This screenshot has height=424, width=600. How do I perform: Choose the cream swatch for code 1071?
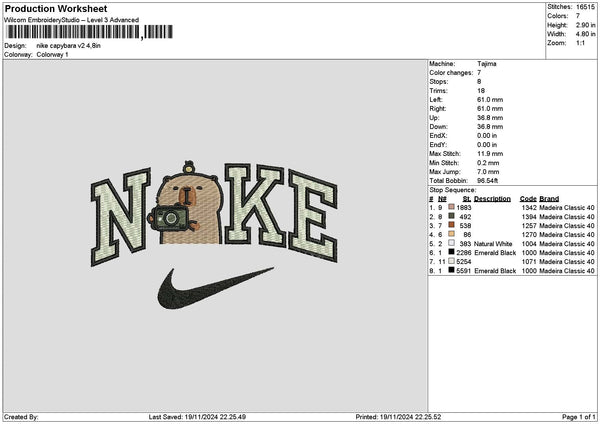[452, 261]
